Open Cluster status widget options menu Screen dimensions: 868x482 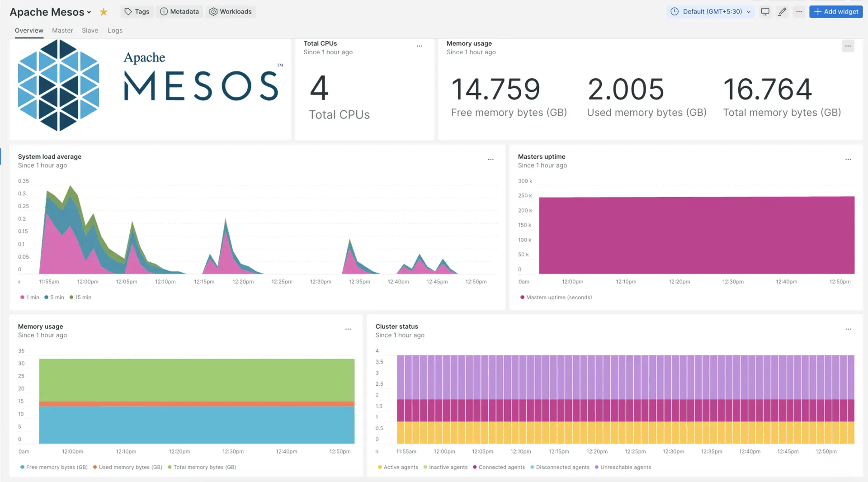(848, 329)
